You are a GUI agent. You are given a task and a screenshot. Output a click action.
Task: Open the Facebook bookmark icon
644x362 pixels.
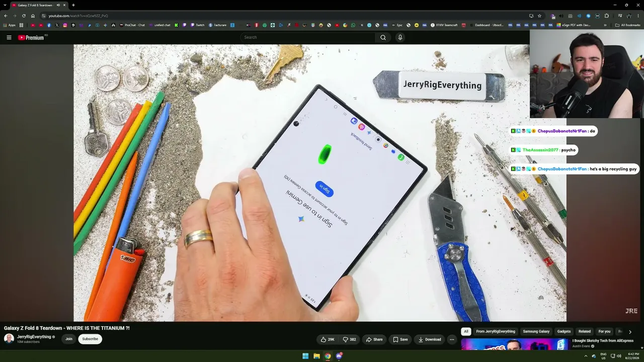pyautogui.click(x=49, y=25)
